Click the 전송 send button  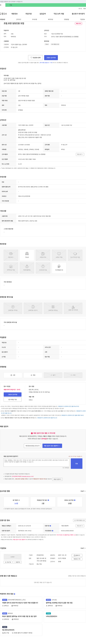coord(77,463)
